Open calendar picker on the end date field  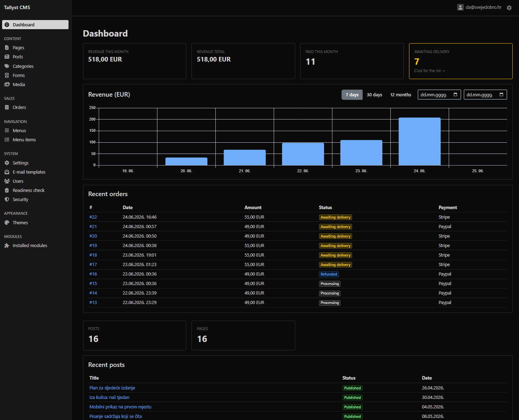[501, 95]
